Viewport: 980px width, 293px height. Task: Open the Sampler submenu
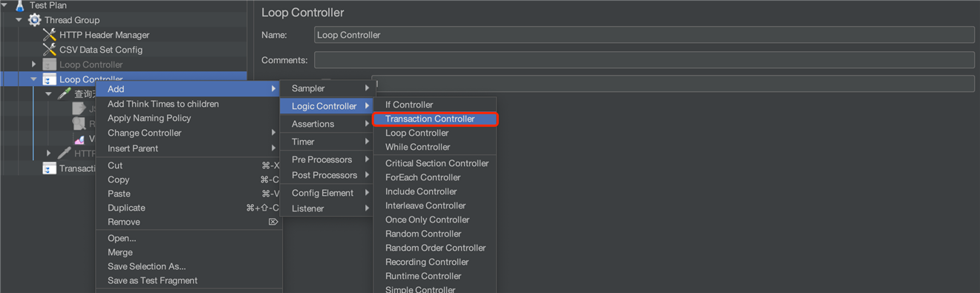coord(326,88)
